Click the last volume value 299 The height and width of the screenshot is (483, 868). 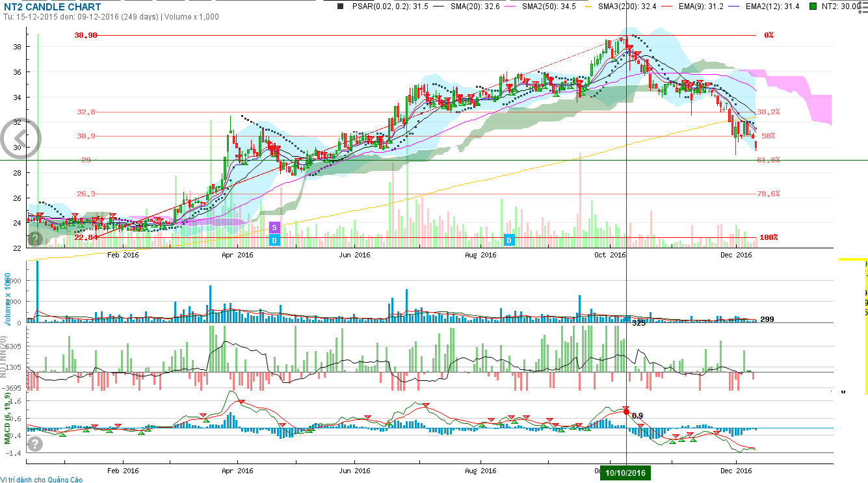tap(767, 319)
